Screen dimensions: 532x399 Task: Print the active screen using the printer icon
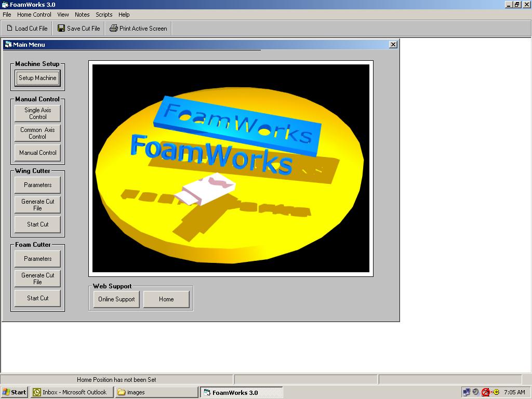click(137, 28)
